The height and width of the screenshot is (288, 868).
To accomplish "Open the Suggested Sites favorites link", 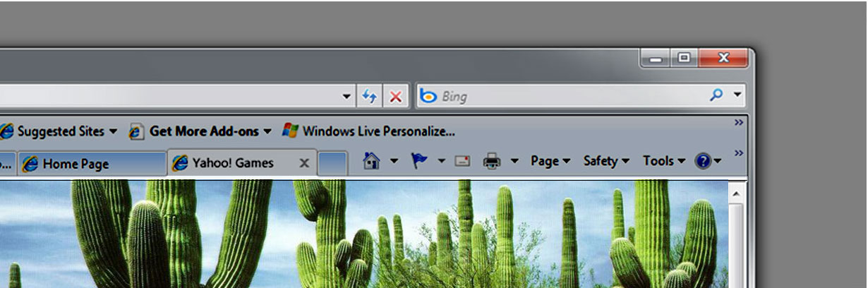I will click(x=60, y=131).
